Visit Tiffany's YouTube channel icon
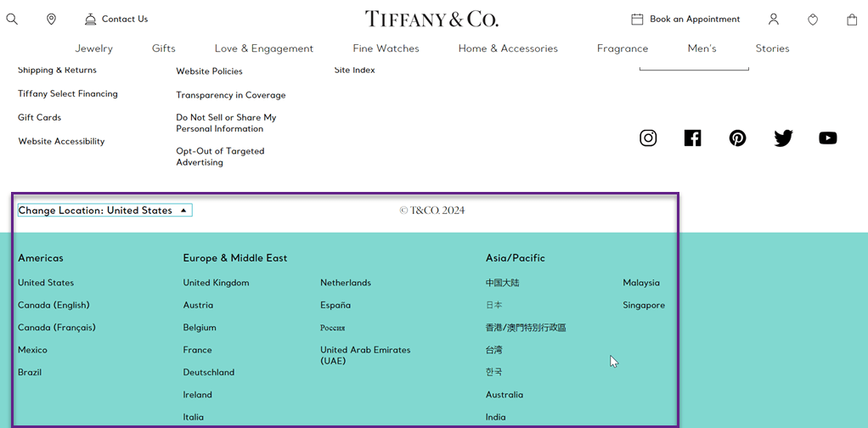 (827, 138)
